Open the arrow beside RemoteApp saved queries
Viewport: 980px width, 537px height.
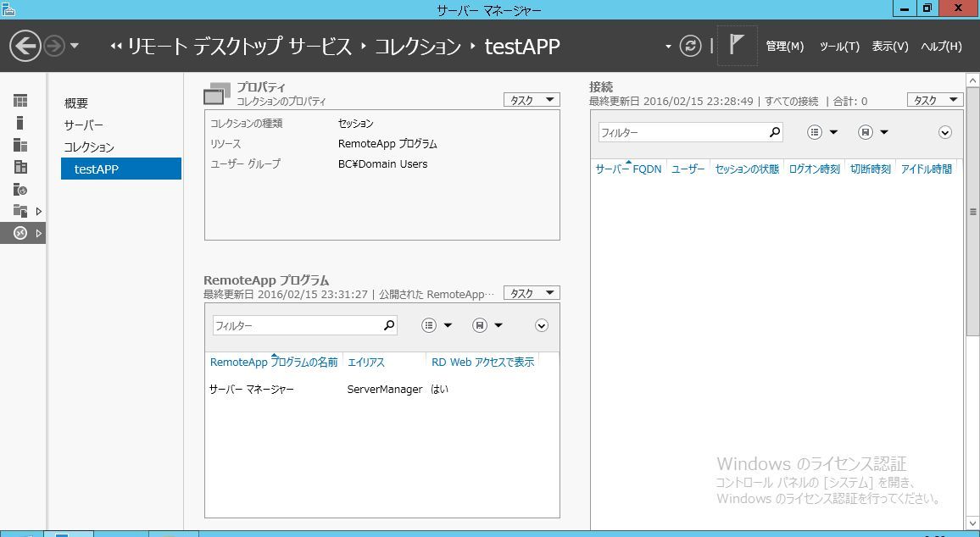pyautogui.click(x=498, y=325)
